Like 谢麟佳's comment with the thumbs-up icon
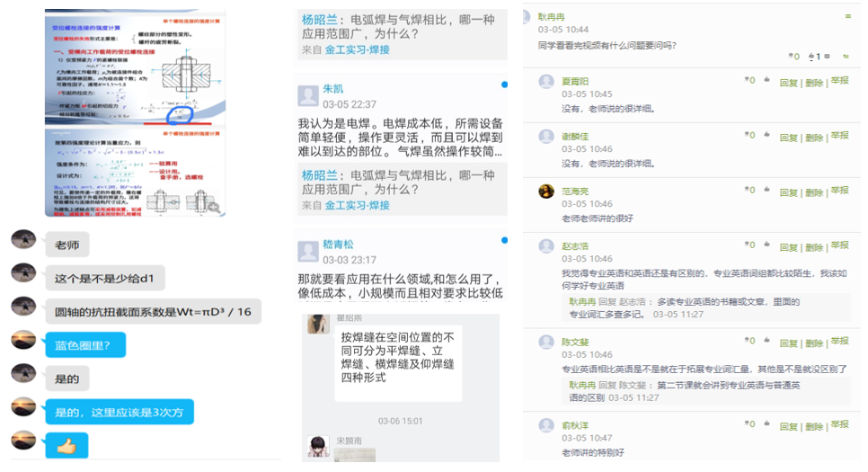868x472 pixels. click(x=766, y=137)
